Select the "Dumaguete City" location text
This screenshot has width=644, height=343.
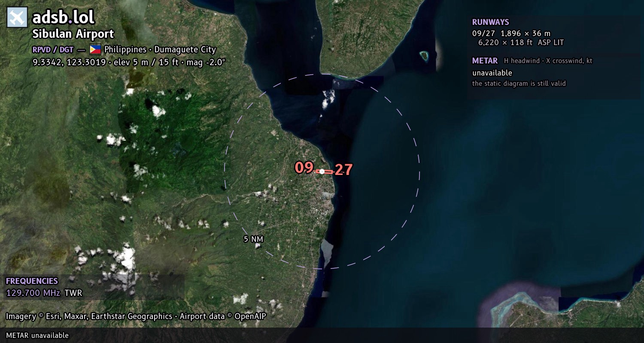point(185,49)
